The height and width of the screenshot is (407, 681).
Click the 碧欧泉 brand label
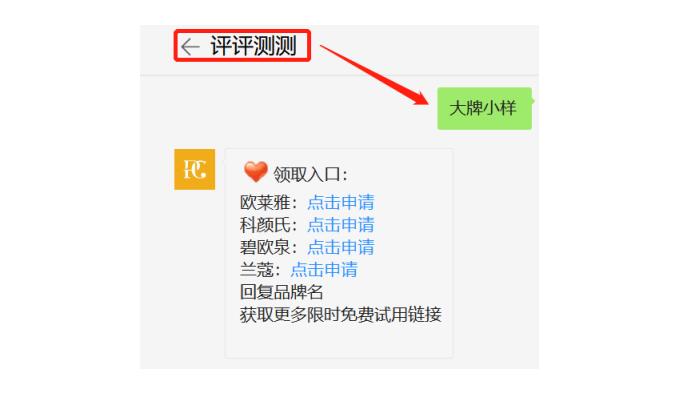[x=265, y=247]
